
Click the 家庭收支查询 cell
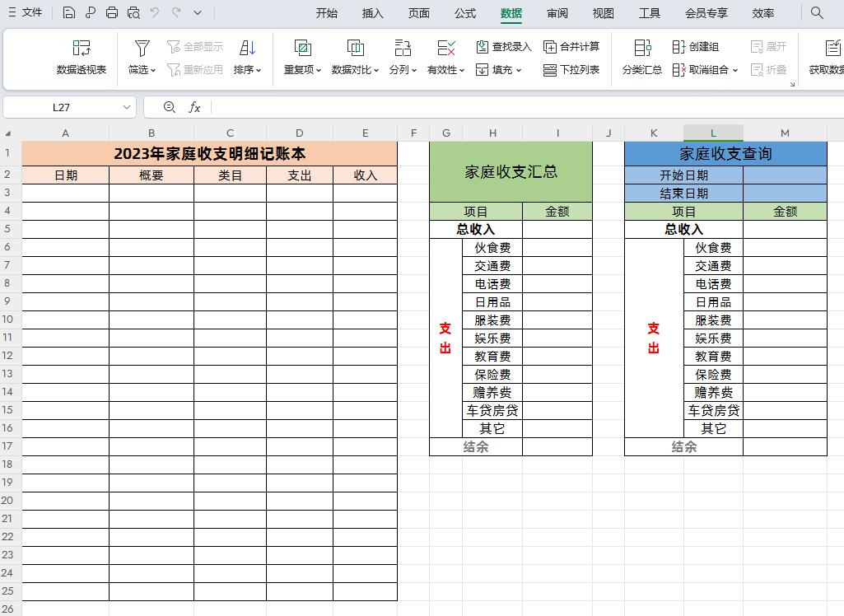tap(725, 154)
